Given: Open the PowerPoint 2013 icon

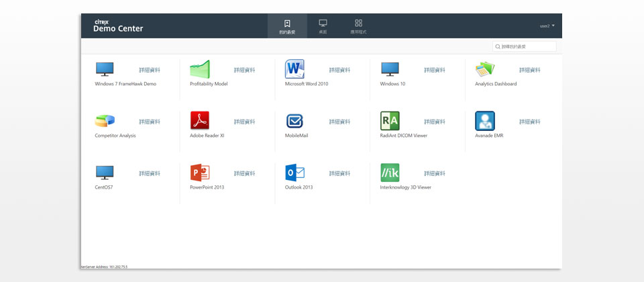Looking at the screenshot, I should click(x=200, y=172).
